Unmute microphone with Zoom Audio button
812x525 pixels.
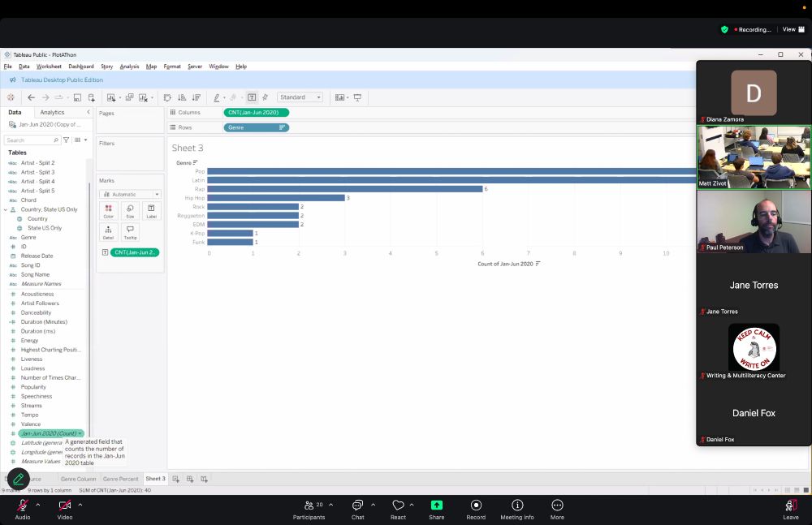pyautogui.click(x=22, y=510)
